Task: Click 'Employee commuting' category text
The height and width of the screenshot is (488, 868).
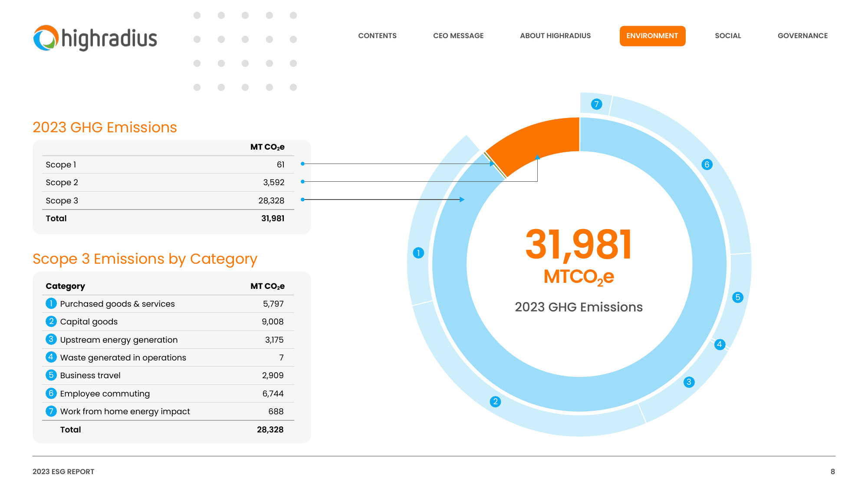Action: pos(105,394)
